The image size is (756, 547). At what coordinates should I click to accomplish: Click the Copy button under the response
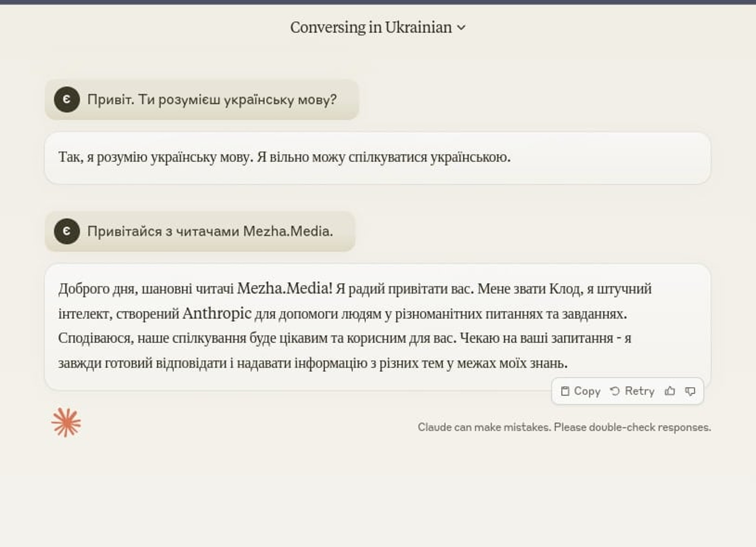580,391
